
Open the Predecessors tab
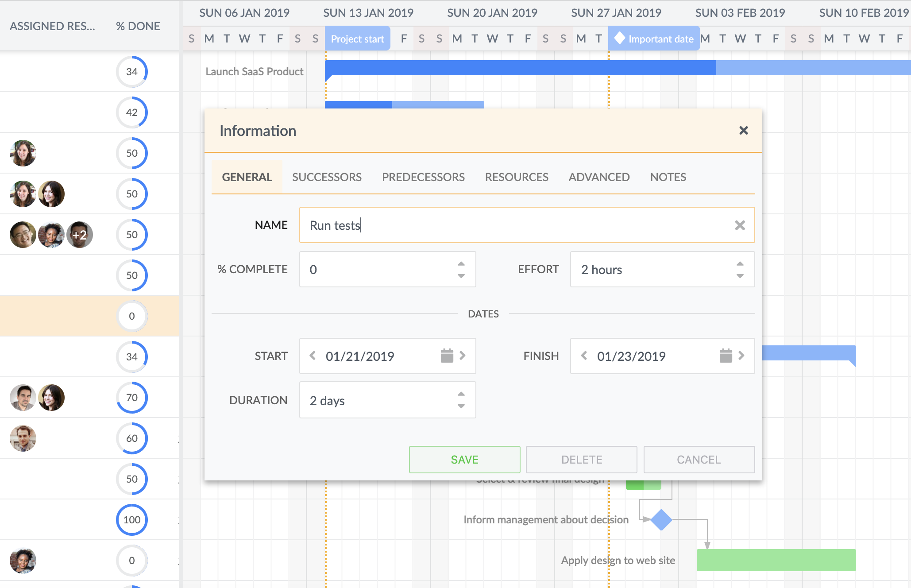pyautogui.click(x=423, y=177)
